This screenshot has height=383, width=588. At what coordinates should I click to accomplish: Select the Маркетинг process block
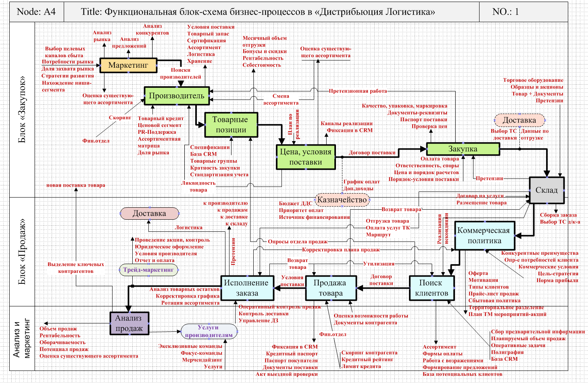[x=128, y=65]
